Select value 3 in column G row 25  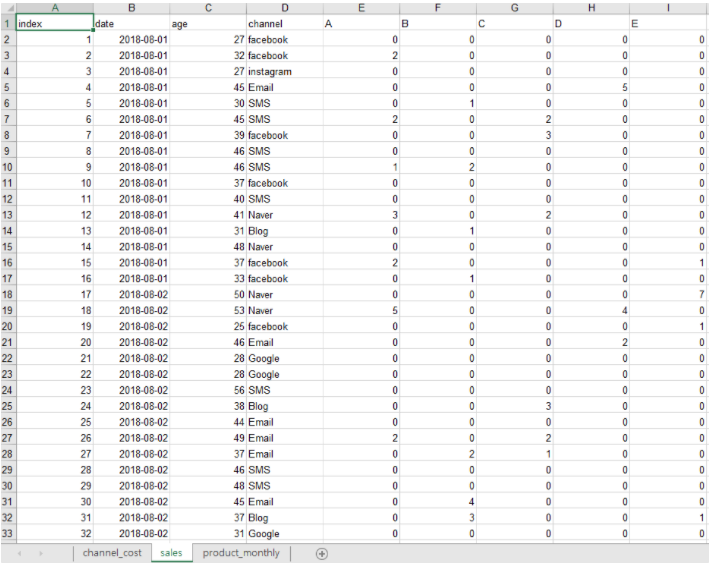tap(514, 406)
